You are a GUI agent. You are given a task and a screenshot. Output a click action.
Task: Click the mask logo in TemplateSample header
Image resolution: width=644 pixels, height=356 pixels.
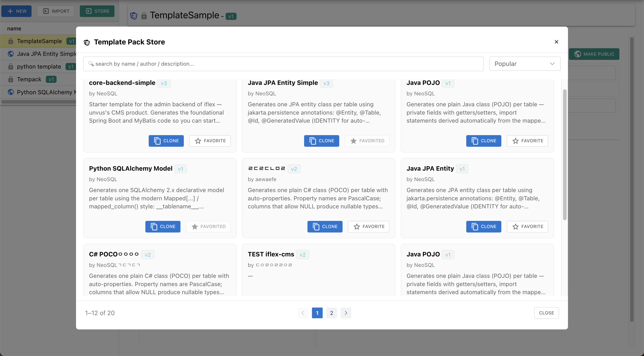tap(134, 16)
